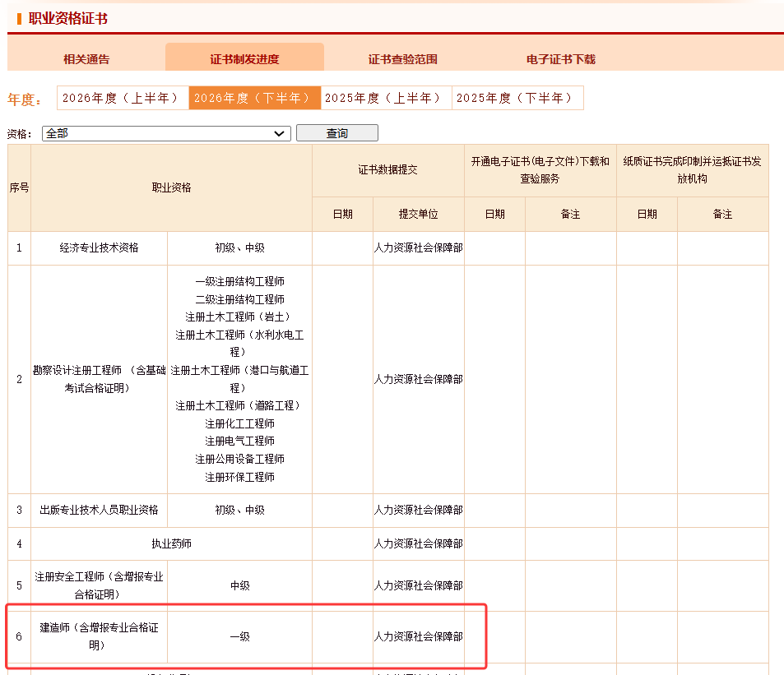Viewport: 784px width, 675px height.
Task: Click 注册化工工程师 text
Action: 239,424
